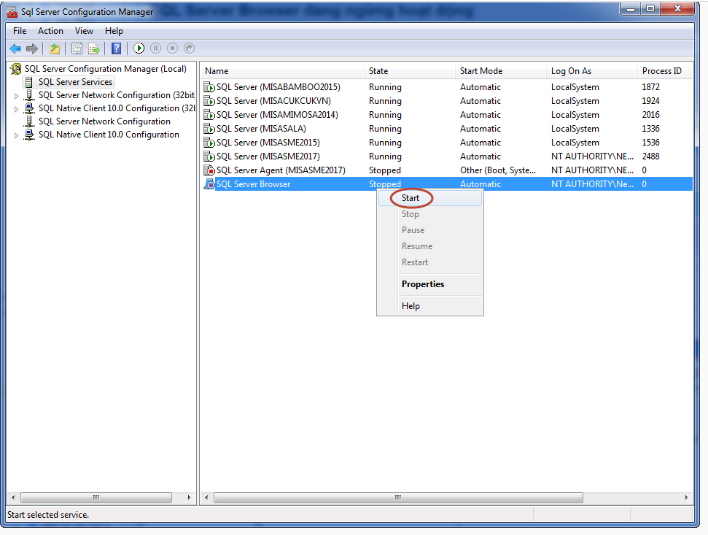
Task: Open the Action menu
Action: coord(51,31)
